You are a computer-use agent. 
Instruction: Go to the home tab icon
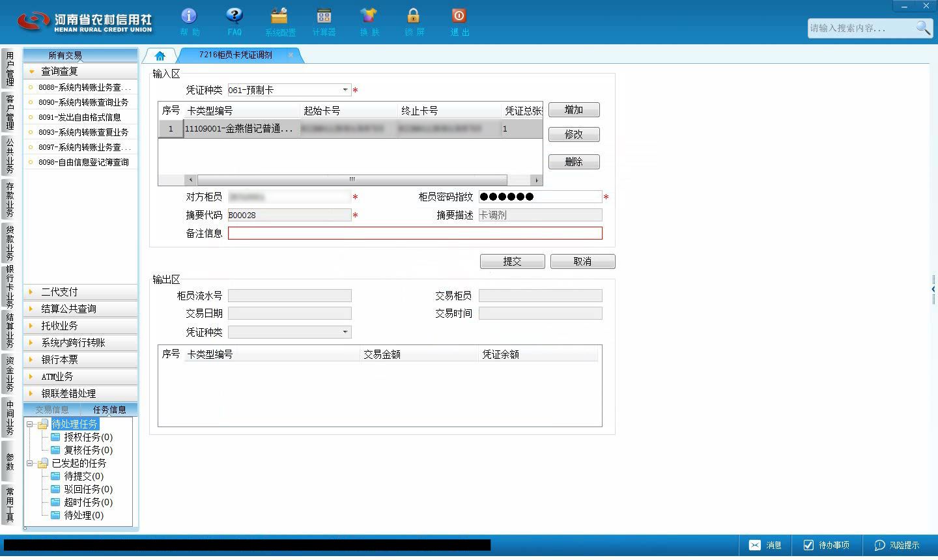coord(160,55)
